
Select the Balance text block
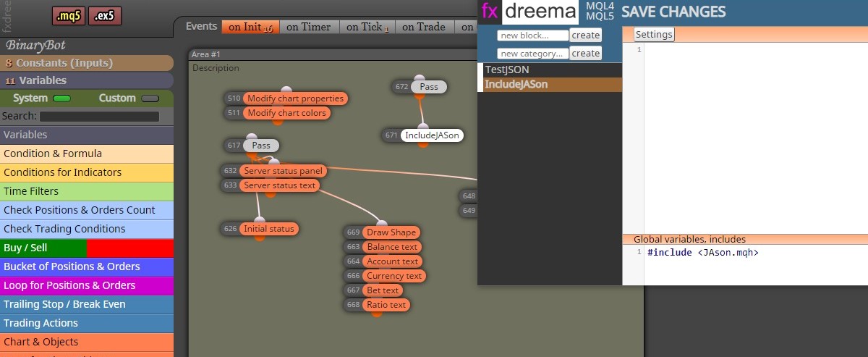coord(392,247)
